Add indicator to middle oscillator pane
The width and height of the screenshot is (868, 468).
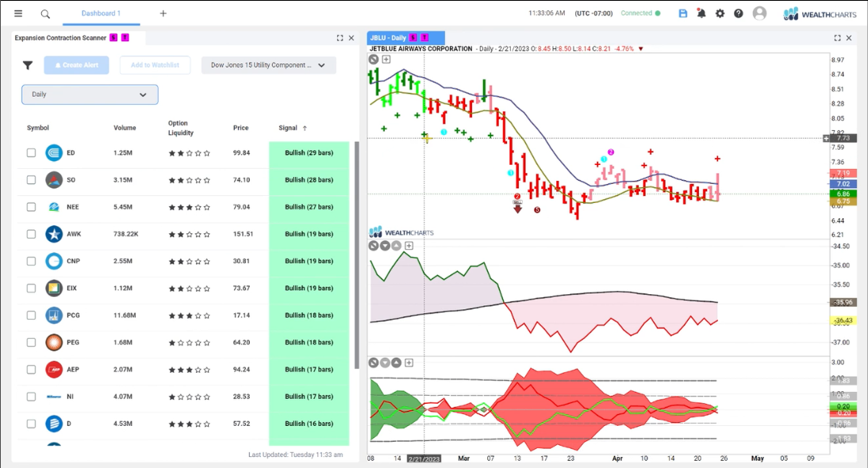409,246
